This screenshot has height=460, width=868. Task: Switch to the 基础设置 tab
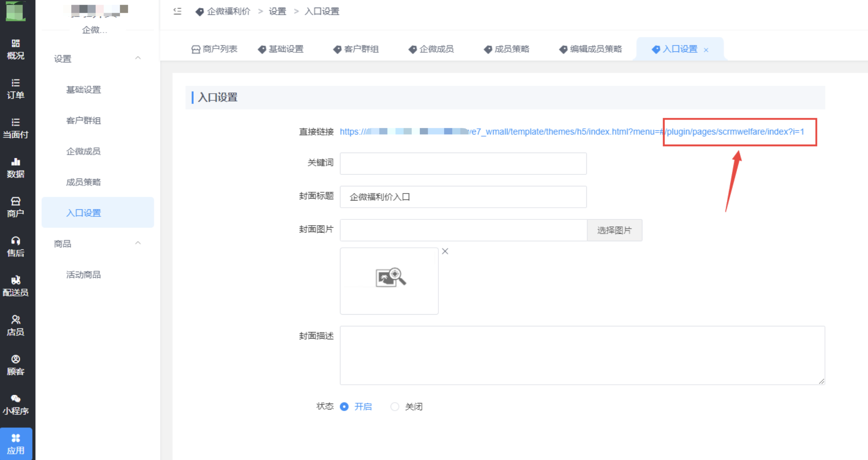[x=281, y=49]
